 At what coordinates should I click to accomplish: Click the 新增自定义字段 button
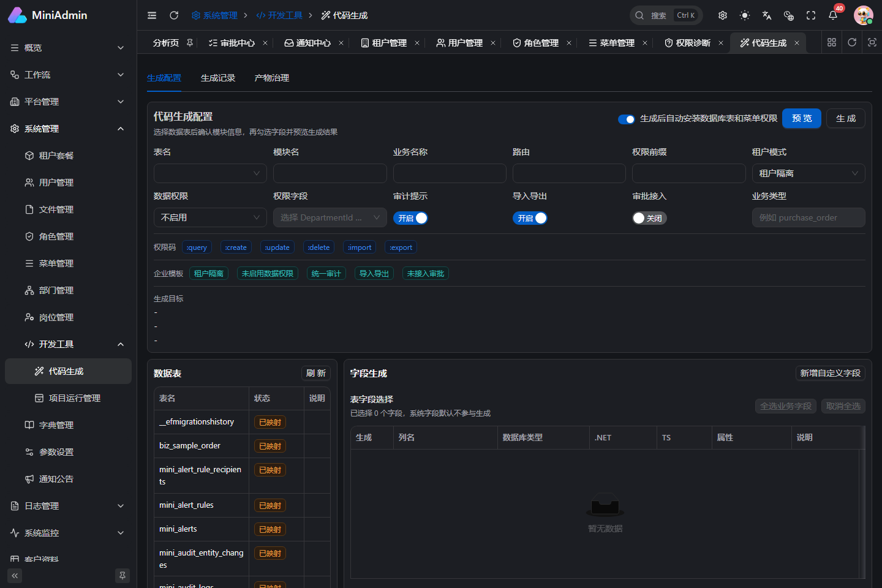831,373
